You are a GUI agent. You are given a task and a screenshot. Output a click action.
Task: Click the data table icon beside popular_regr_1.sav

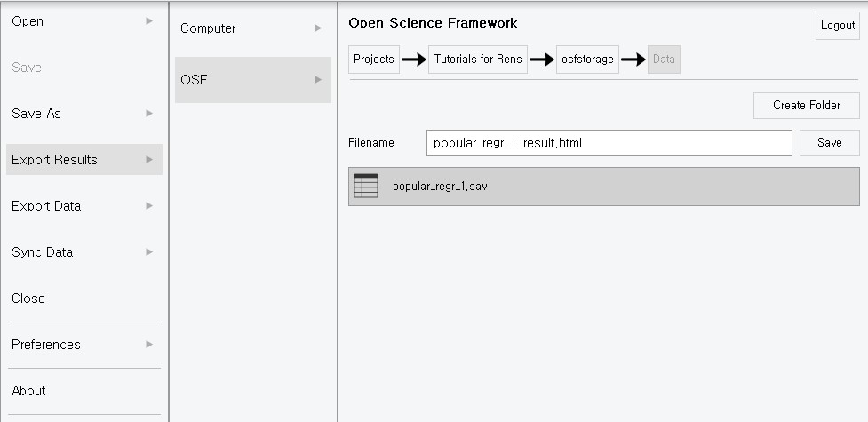365,186
